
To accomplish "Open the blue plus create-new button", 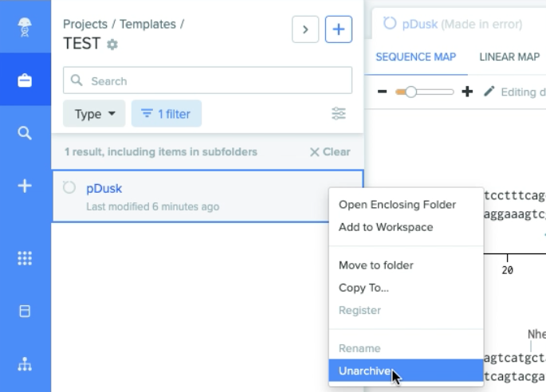I will click(x=339, y=29).
